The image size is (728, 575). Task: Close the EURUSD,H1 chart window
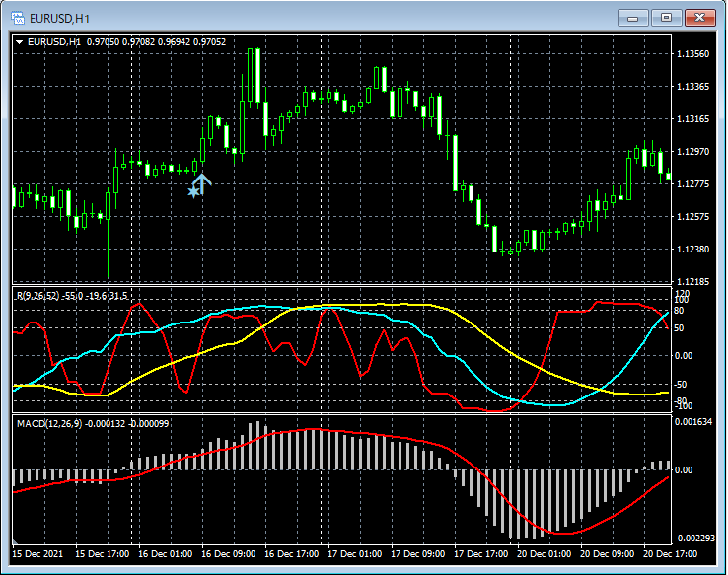(700, 18)
